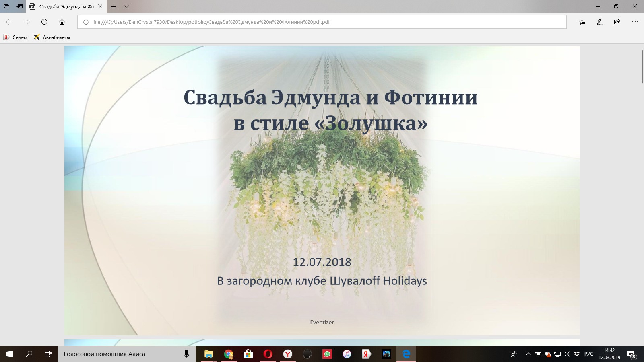
Task: Open the tabs you've set aside icon
Action: (x=6, y=6)
